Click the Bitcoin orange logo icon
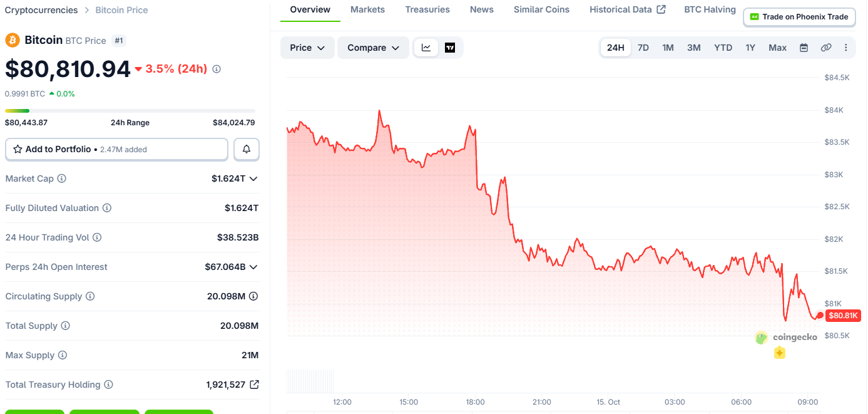This screenshot has height=414, width=868. tap(13, 40)
